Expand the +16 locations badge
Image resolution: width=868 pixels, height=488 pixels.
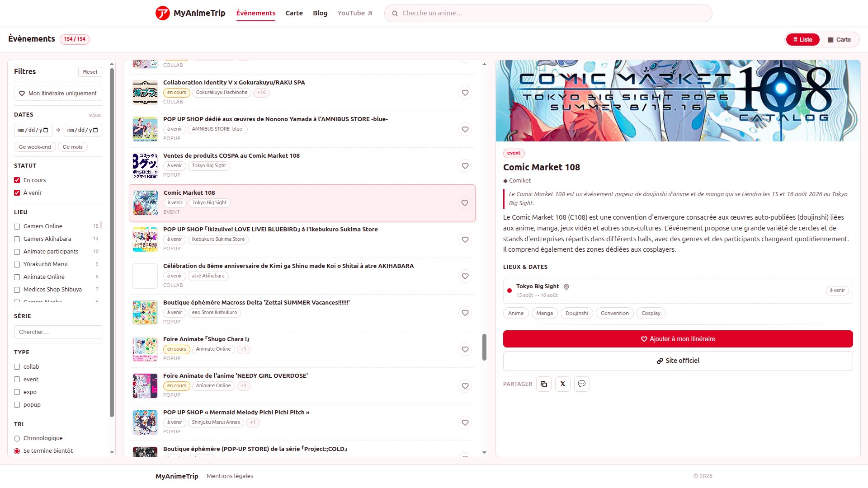click(261, 93)
